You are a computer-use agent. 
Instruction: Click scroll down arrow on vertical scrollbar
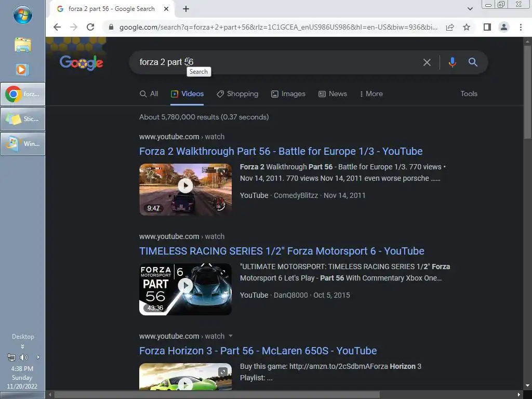click(x=527, y=385)
